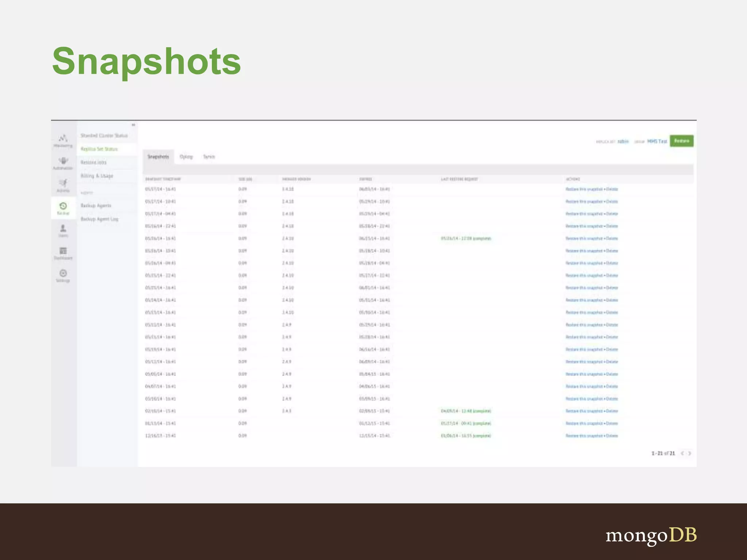Open Sharded Cluster Status

[x=104, y=136]
